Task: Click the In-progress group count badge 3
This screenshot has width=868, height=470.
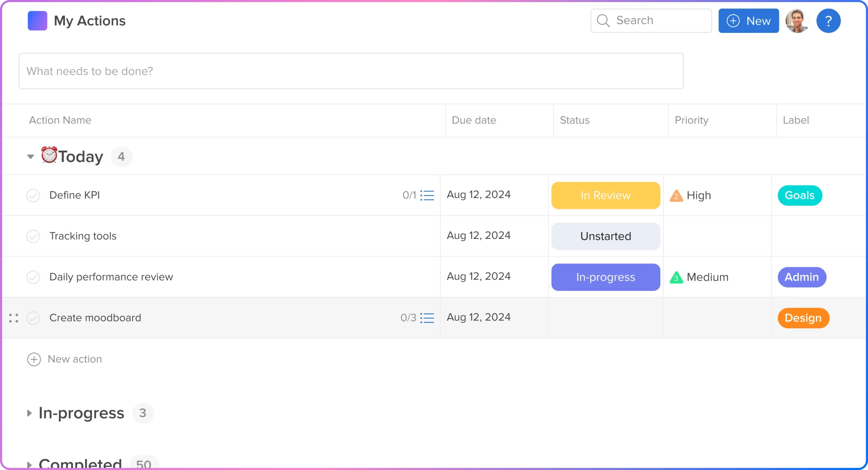Action: coord(143,413)
